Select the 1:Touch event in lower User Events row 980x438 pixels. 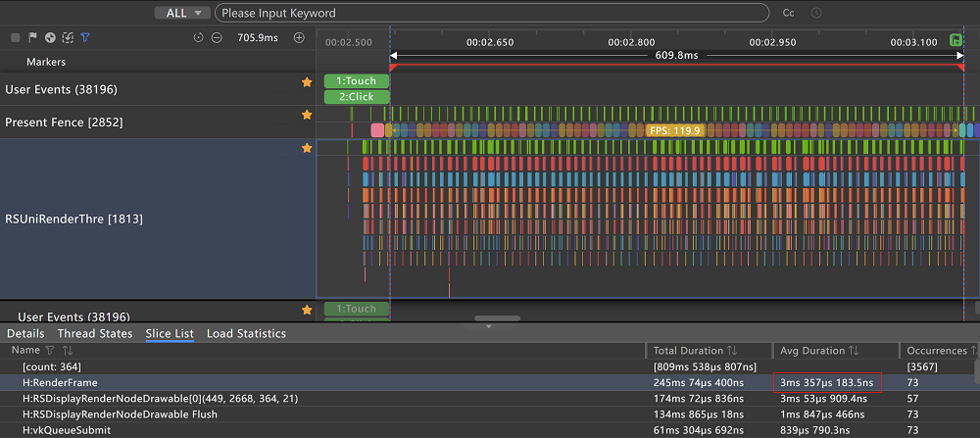pos(357,309)
